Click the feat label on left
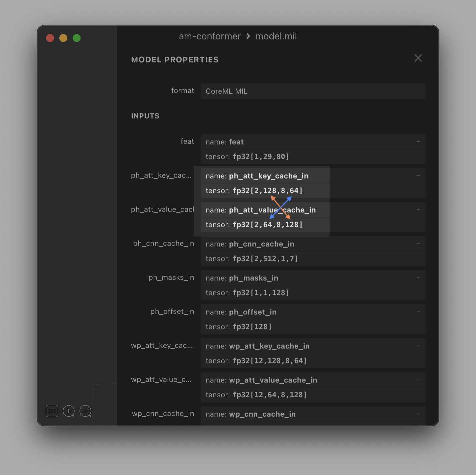 click(x=187, y=141)
